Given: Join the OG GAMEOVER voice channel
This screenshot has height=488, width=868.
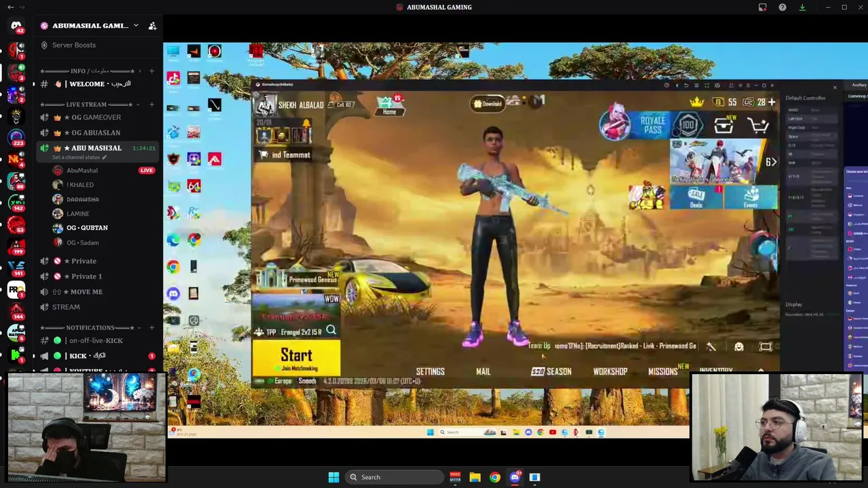Looking at the screenshot, I should point(98,117).
